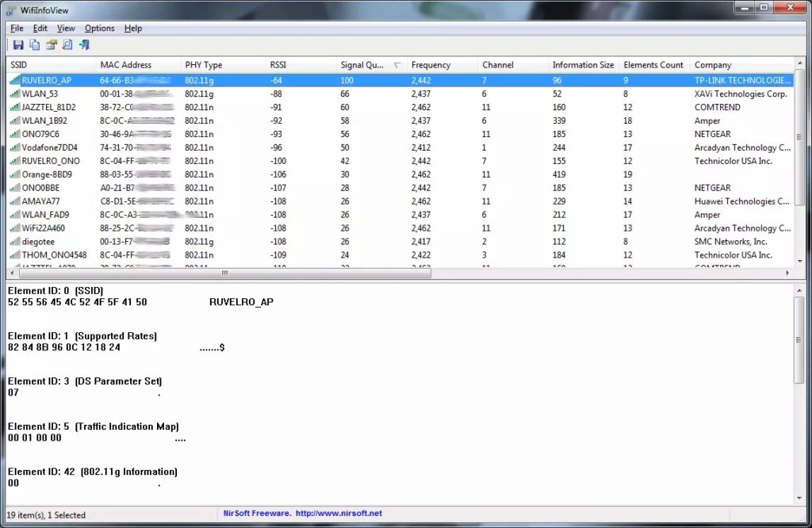Click signal strength icon beside ONO0BBE
This screenshot has height=528, width=812.
[15, 188]
